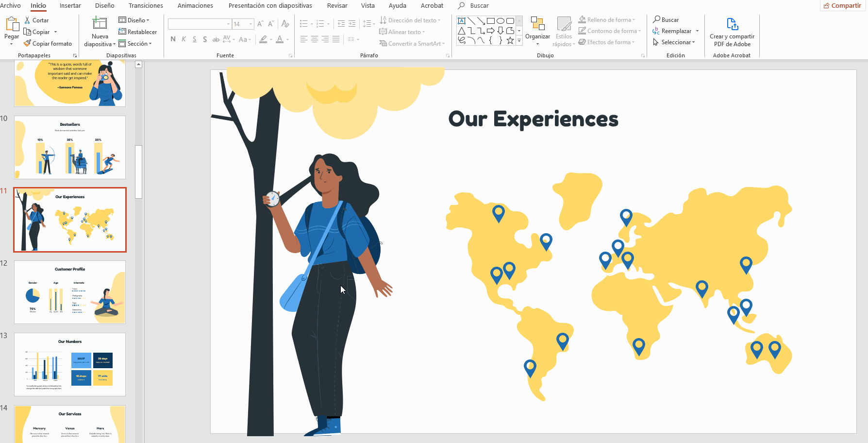The height and width of the screenshot is (443, 868).
Task: Align text right in Párrafo group
Action: pos(325,39)
